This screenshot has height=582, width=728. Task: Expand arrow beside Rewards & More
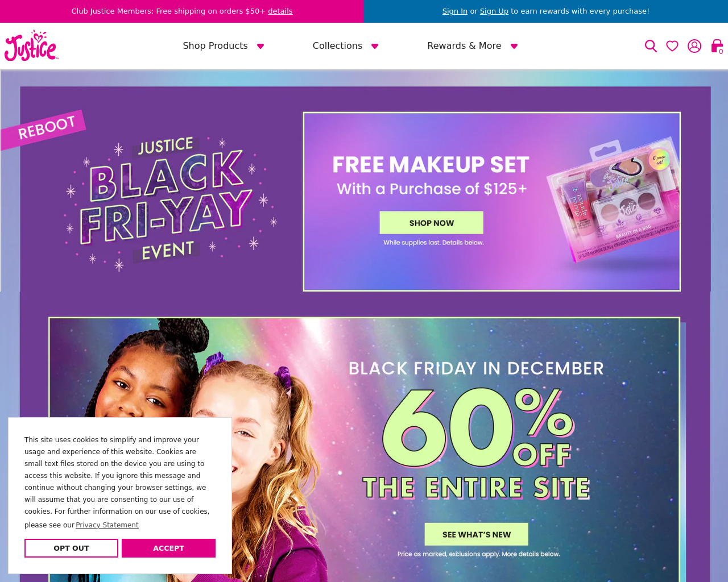click(514, 46)
